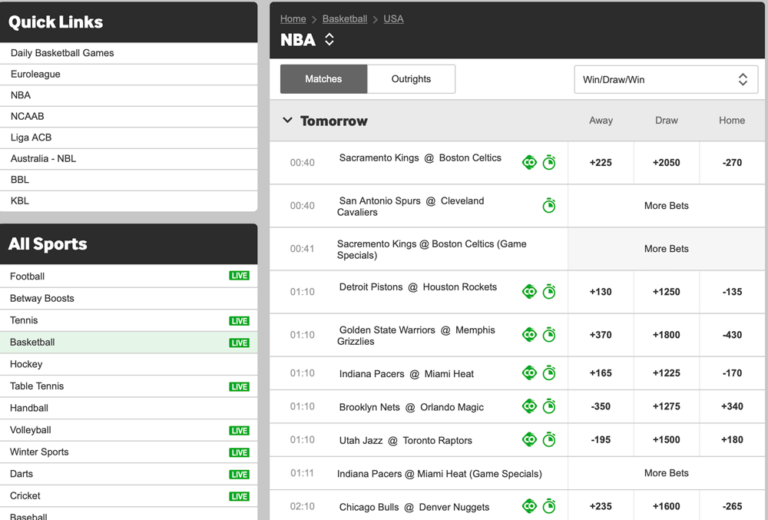Switch to the Matches tab

(323, 79)
